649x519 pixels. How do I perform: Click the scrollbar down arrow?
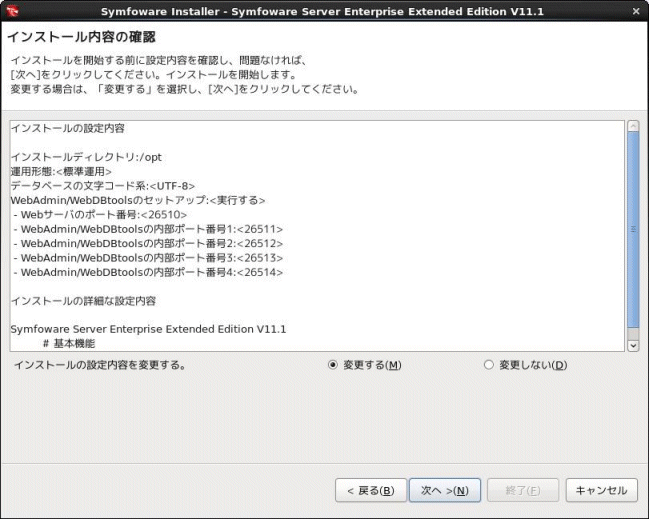click(633, 345)
